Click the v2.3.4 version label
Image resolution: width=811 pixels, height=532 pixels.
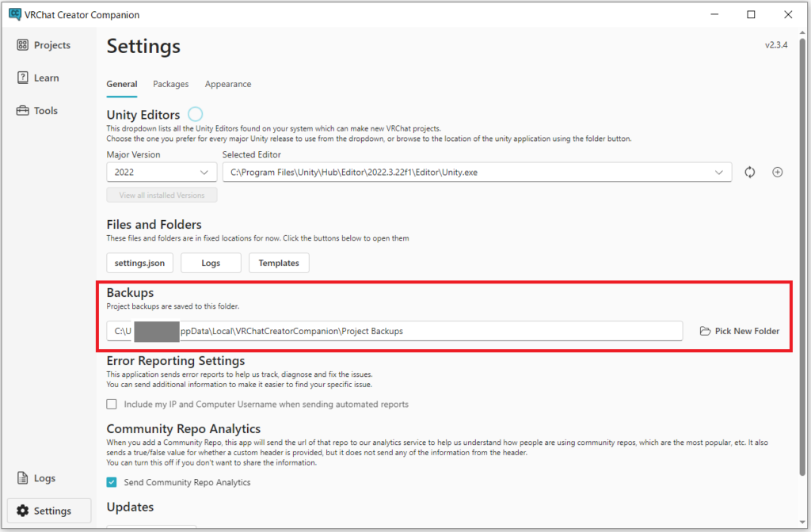tap(776, 45)
